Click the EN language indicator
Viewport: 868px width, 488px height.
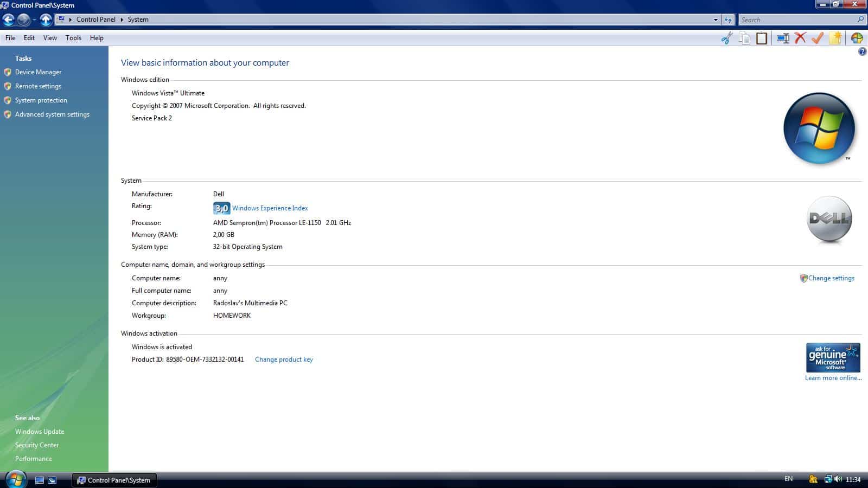point(788,479)
